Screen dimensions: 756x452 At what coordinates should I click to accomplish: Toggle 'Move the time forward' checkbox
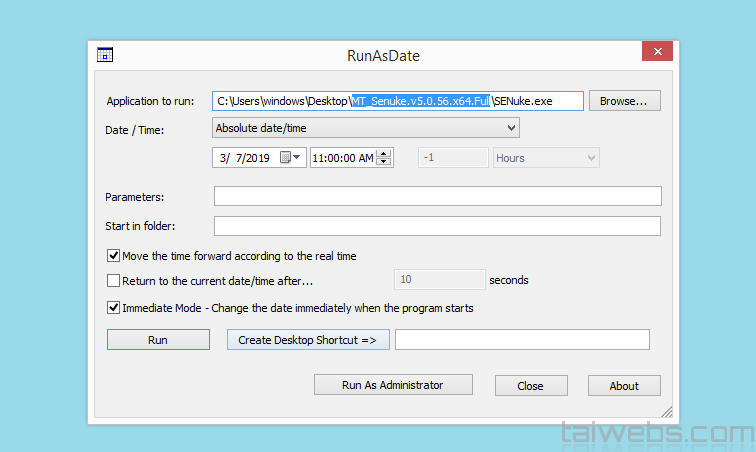tap(114, 256)
